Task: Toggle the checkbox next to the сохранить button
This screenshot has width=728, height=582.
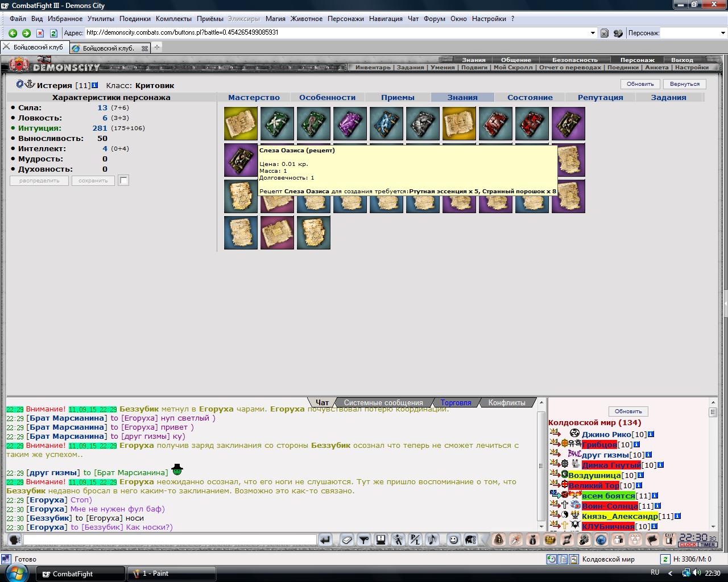Action: [123, 180]
